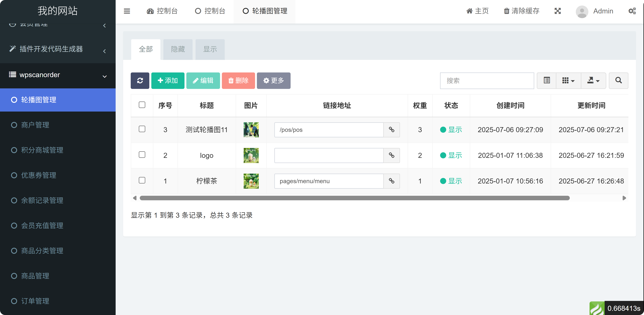
Task: Click the table's horizontal scrollbar
Action: click(354, 198)
